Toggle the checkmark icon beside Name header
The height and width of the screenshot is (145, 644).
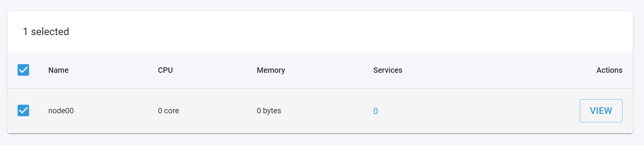(23, 70)
